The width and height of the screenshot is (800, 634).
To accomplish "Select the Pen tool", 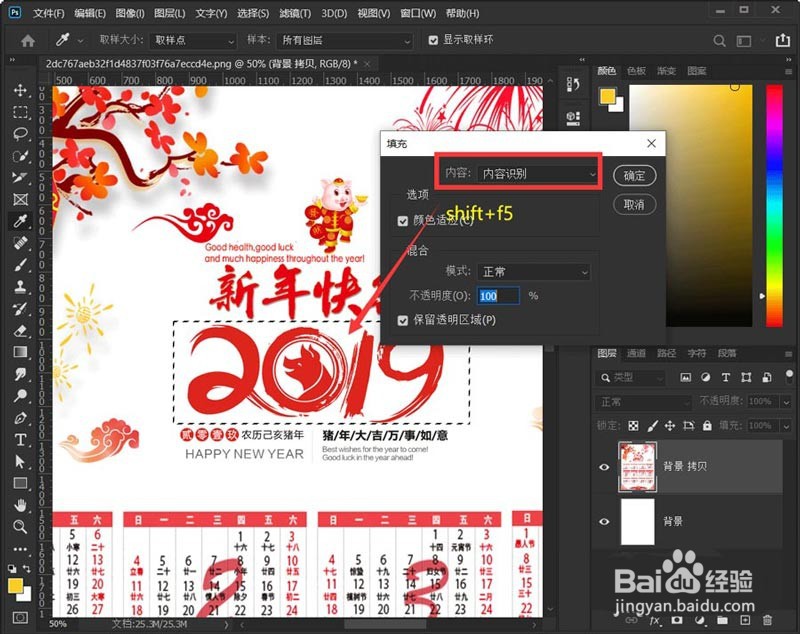I will (20, 418).
